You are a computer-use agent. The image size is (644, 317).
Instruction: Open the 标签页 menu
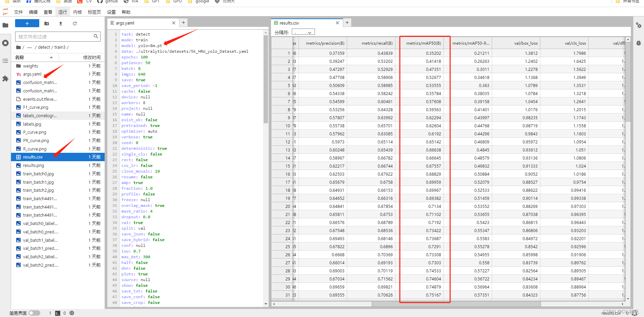[x=94, y=12]
